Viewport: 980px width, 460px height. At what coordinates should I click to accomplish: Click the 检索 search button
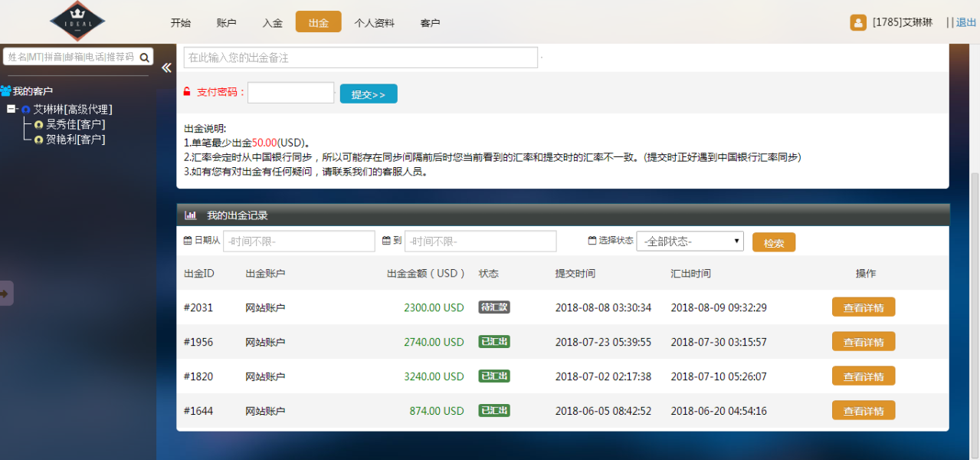[x=773, y=243]
